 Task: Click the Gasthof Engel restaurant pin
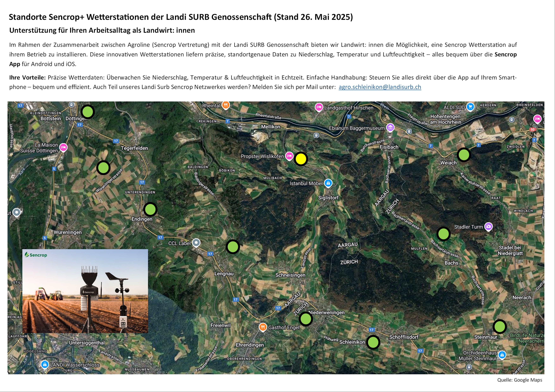click(263, 327)
